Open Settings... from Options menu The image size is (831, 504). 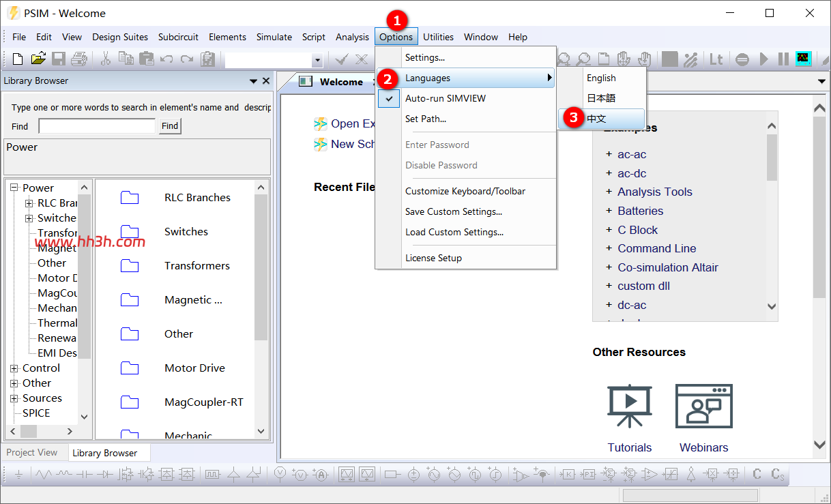pyautogui.click(x=465, y=57)
